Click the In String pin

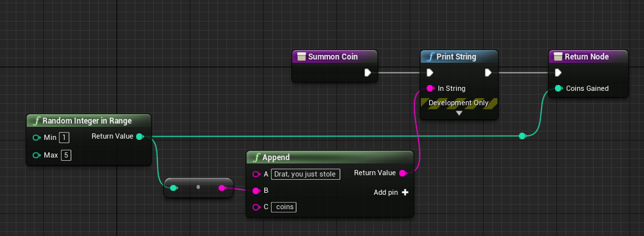pos(430,88)
